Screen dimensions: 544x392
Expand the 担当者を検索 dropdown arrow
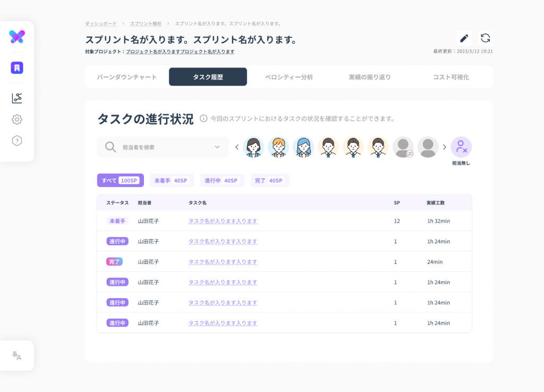point(217,147)
